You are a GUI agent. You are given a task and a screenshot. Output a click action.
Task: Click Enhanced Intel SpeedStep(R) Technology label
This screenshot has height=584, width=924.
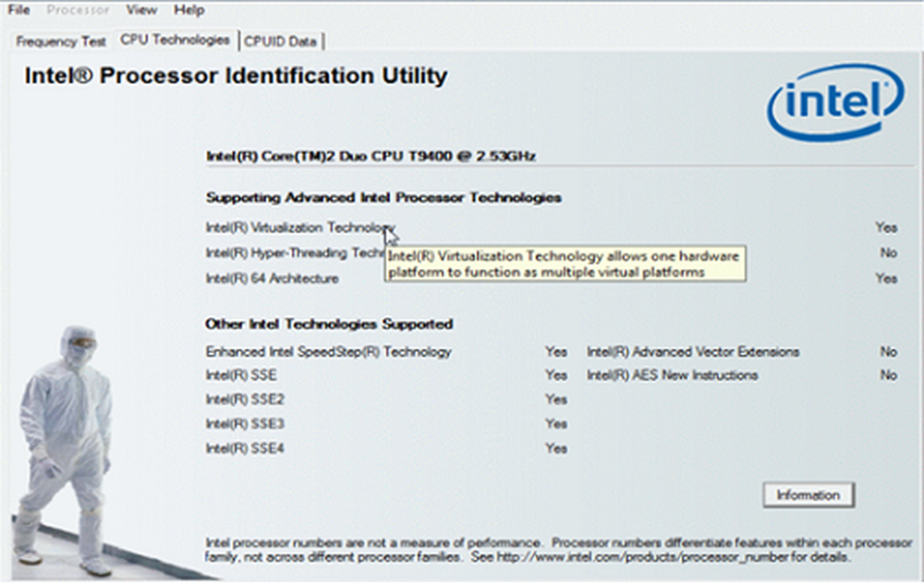click(329, 352)
